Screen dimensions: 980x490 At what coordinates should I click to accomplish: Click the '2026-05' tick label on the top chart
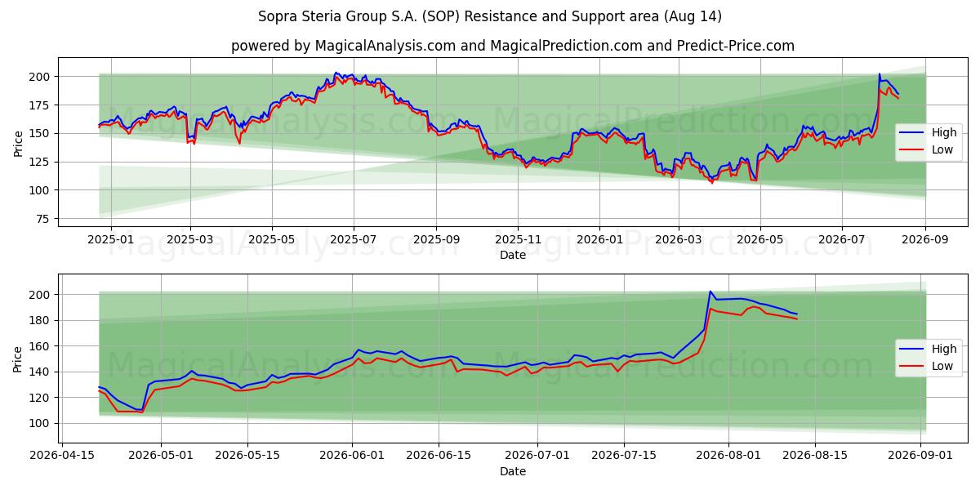pos(760,239)
